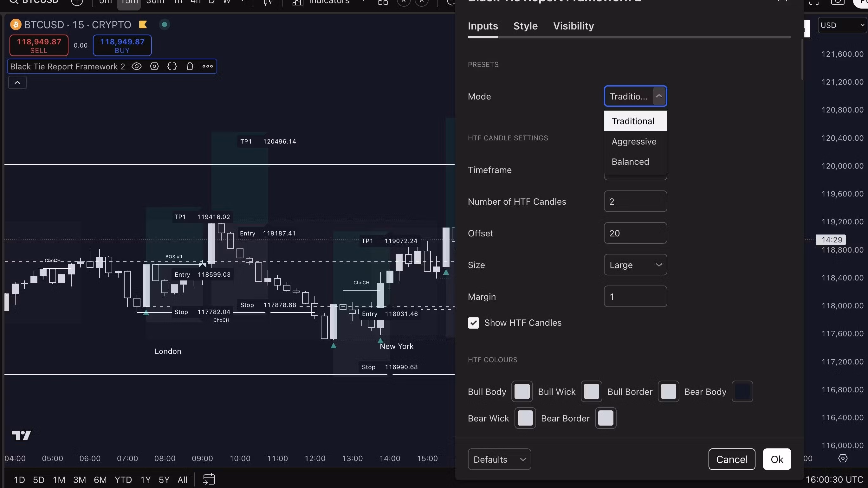The width and height of the screenshot is (868, 488).
Task: Collapse the indicator legend arrow
Action: (x=17, y=82)
